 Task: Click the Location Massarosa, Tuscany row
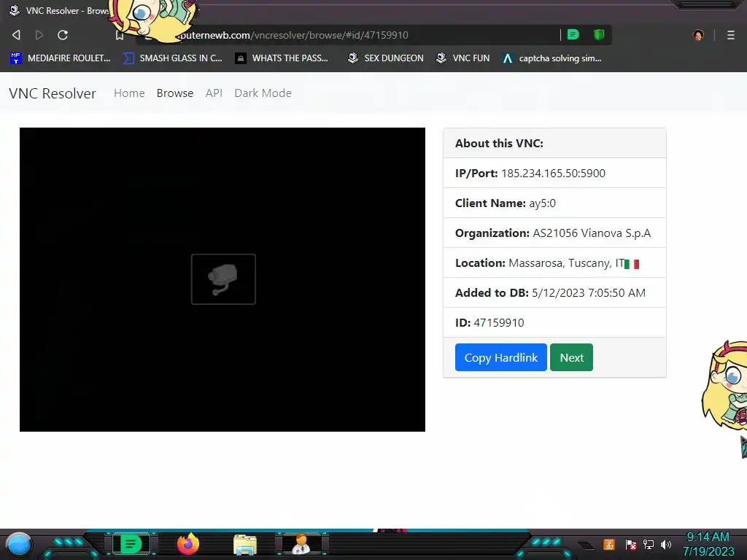coord(554,262)
